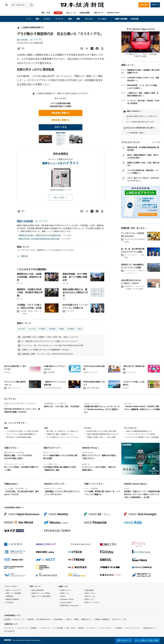Expand the NIKKEI Prime dropdown in the header
The width and height of the screenshot is (164, 644).
click(x=114, y=13)
